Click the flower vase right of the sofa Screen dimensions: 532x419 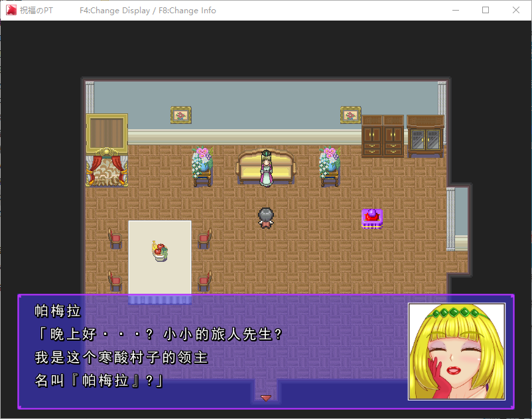329,166
